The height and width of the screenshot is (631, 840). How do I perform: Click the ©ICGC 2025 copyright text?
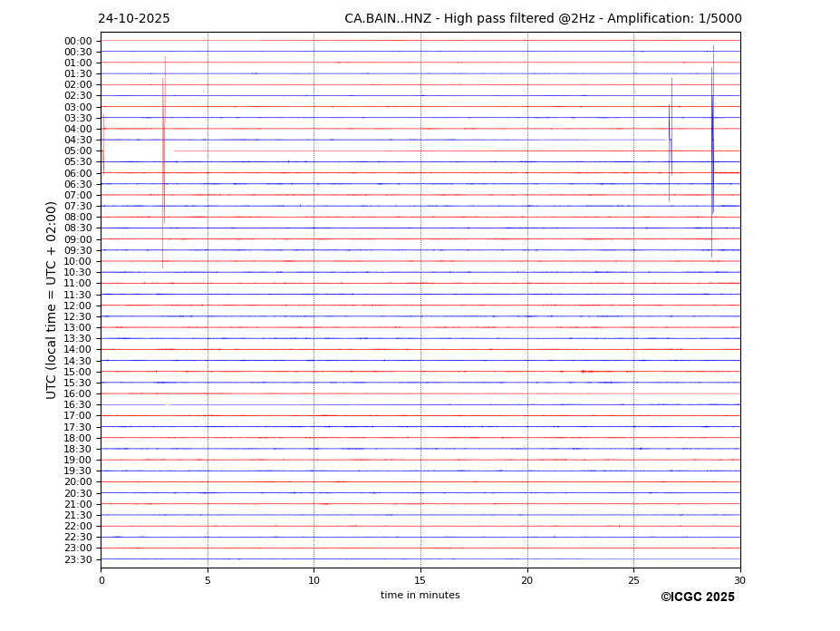697,597
